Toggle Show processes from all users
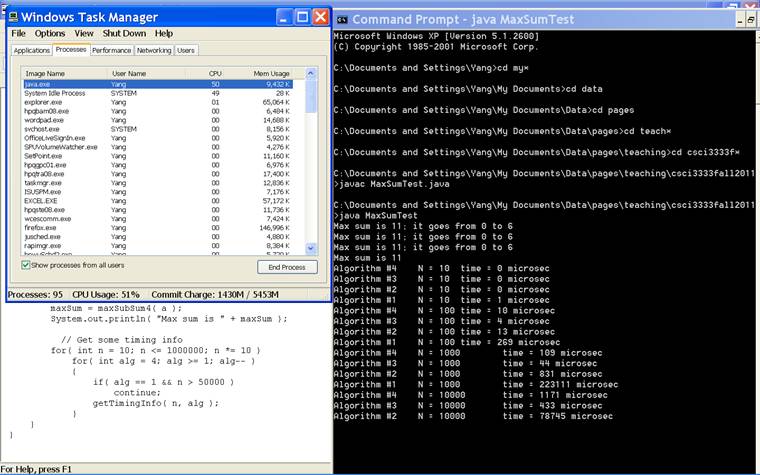Image resolution: width=760 pixels, height=475 pixels. (x=27, y=265)
